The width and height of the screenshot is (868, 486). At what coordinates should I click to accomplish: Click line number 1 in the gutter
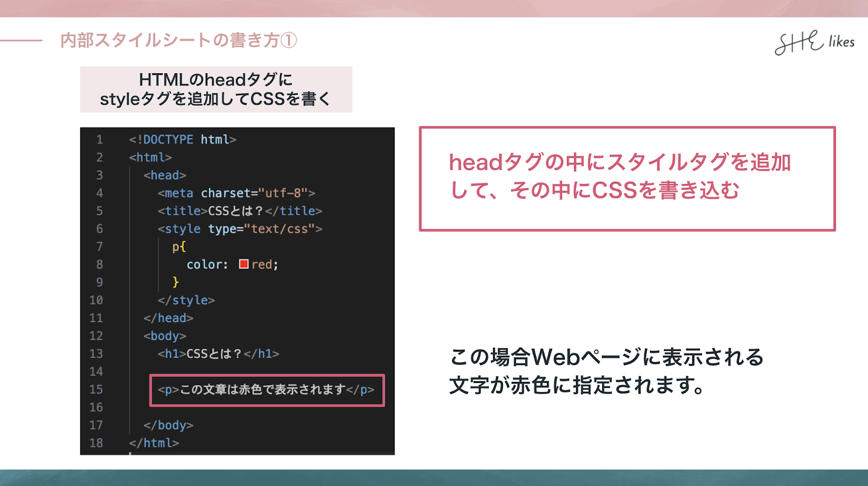pos(100,139)
